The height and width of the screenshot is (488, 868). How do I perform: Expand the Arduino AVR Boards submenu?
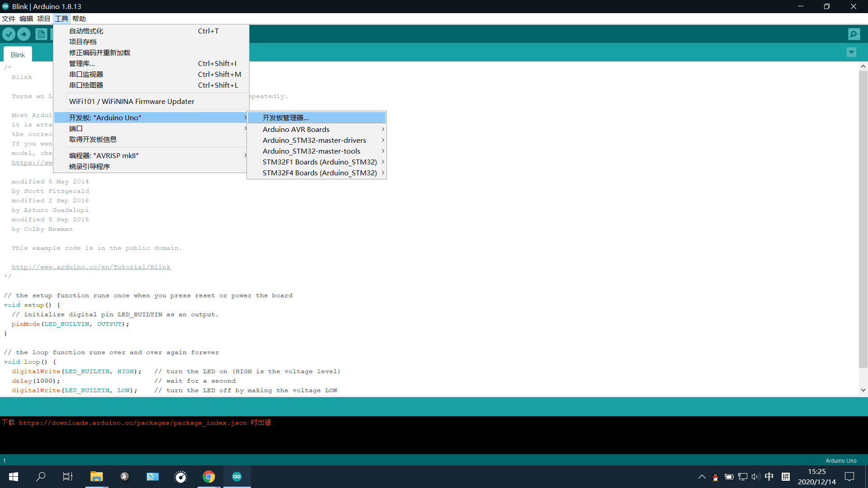[296, 129]
